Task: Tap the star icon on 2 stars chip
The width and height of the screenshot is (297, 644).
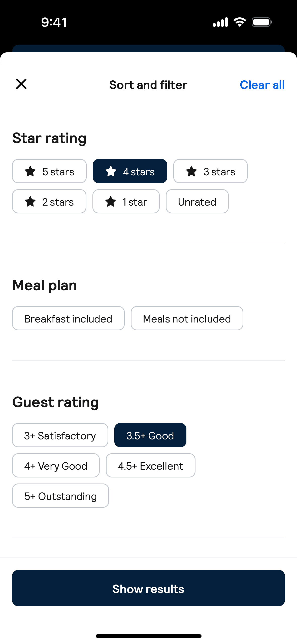Action: pyautogui.click(x=30, y=202)
